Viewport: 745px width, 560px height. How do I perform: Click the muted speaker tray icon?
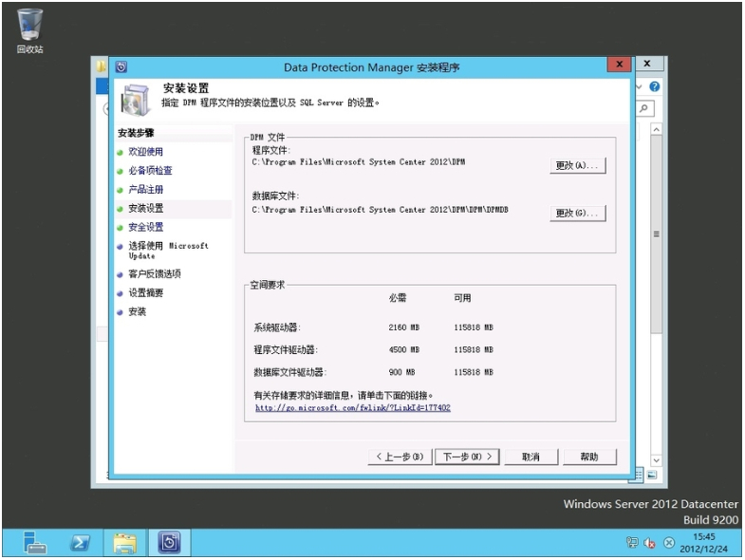click(649, 542)
